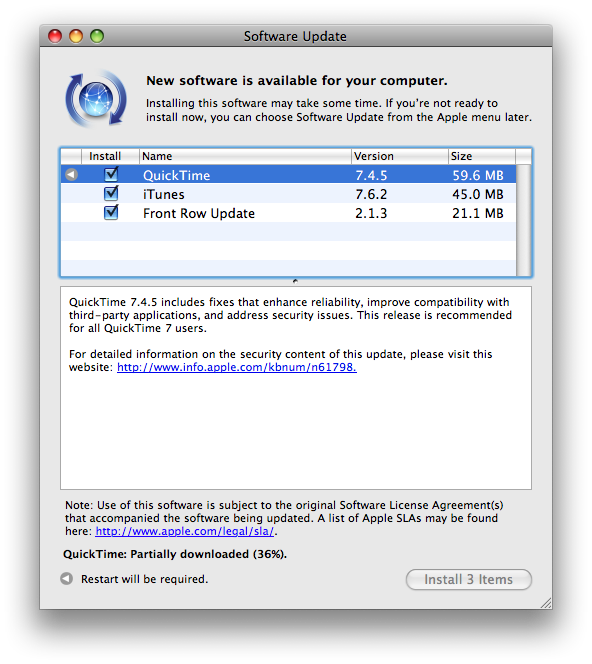Click the restart-required icon on the QuickTime row

(72, 174)
